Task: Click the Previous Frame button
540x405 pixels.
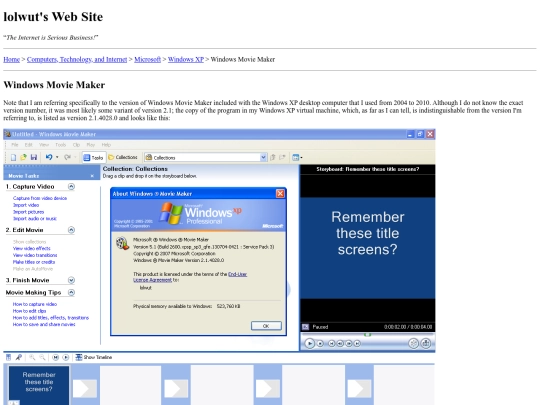Action: pos(340,343)
